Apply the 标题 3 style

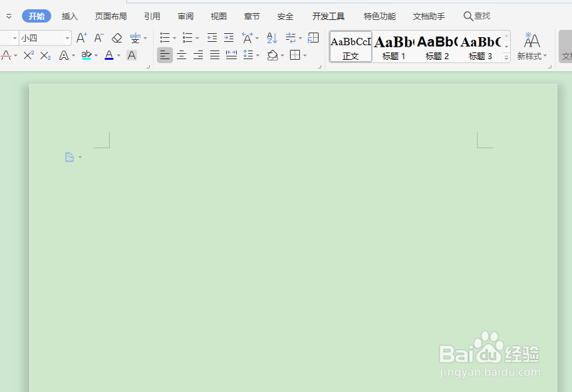(480, 47)
